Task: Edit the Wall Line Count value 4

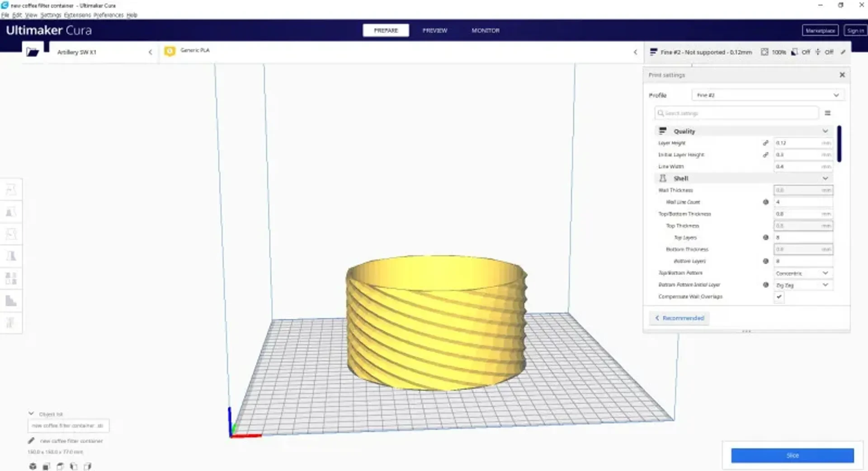Action: pos(803,202)
